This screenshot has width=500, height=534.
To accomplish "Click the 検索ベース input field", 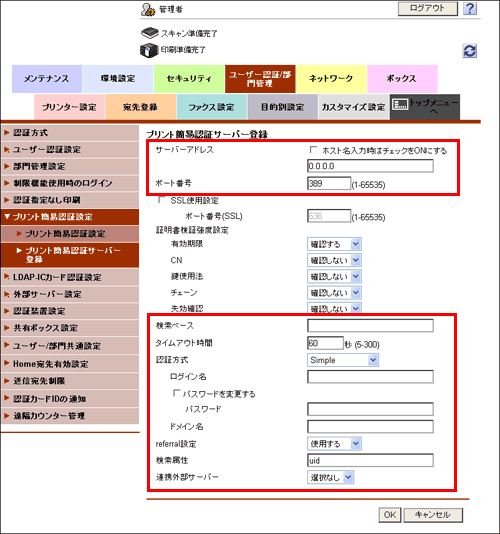I will [370, 325].
